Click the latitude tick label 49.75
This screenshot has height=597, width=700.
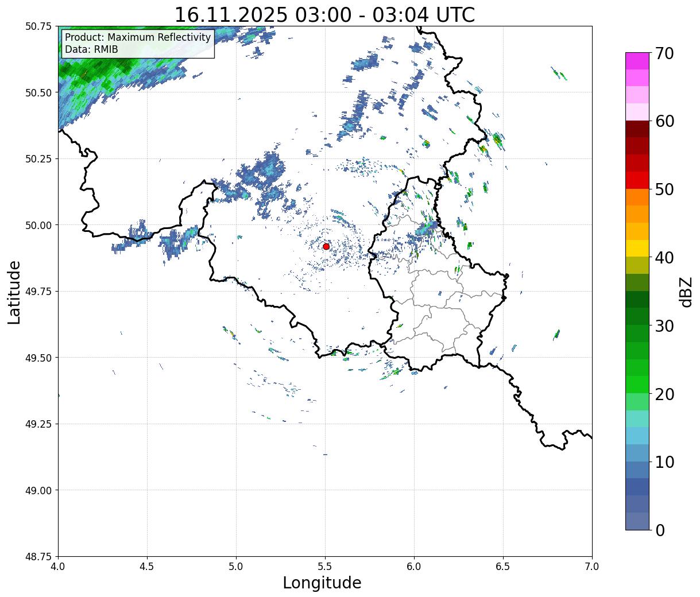point(38,292)
